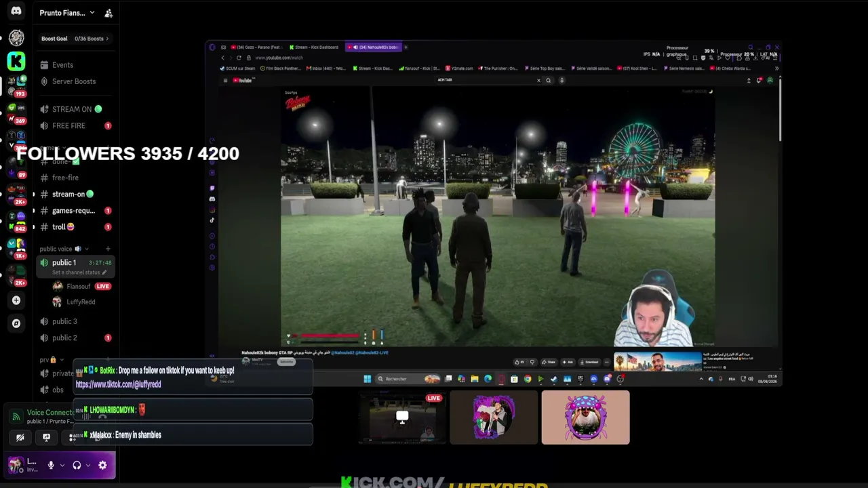Toggle microphone mute in user panel
Image resolution: width=868 pixels, height=488 pixels.
[51, 465]
